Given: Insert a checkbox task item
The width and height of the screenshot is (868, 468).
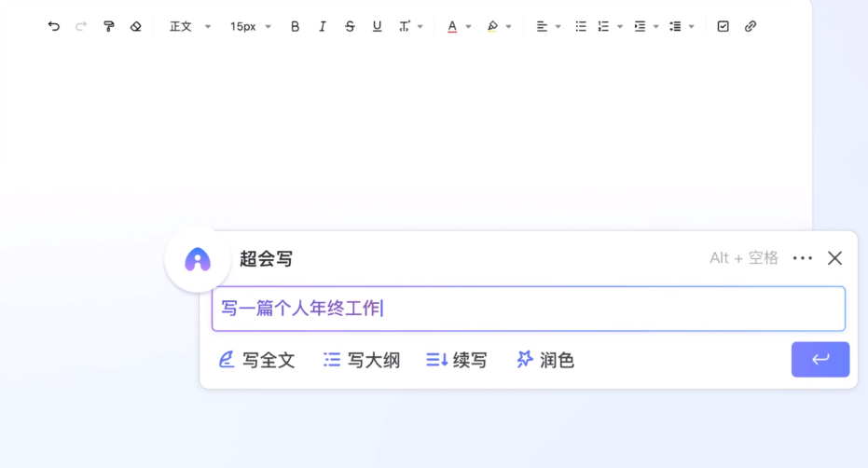Looking at the screenshot, I should 723,27.
